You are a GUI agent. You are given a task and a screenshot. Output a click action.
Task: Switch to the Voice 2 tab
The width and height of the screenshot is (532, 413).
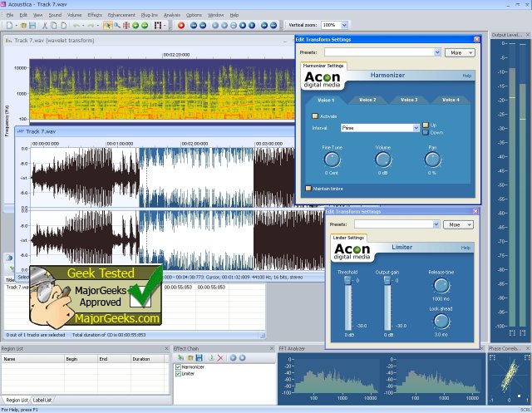[367, 100]
